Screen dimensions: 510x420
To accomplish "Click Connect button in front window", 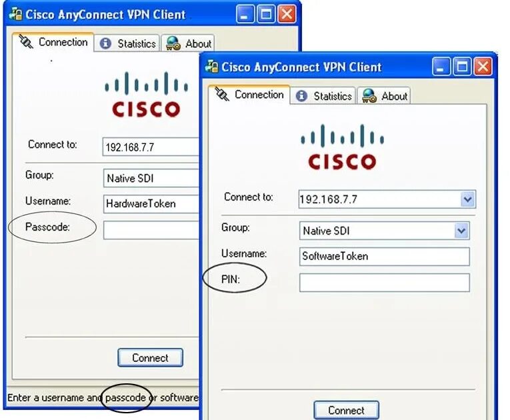I will pos(347,410).
